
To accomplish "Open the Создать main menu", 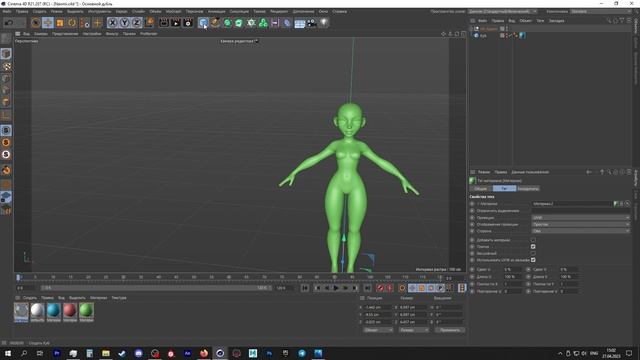I will point(40,11).
